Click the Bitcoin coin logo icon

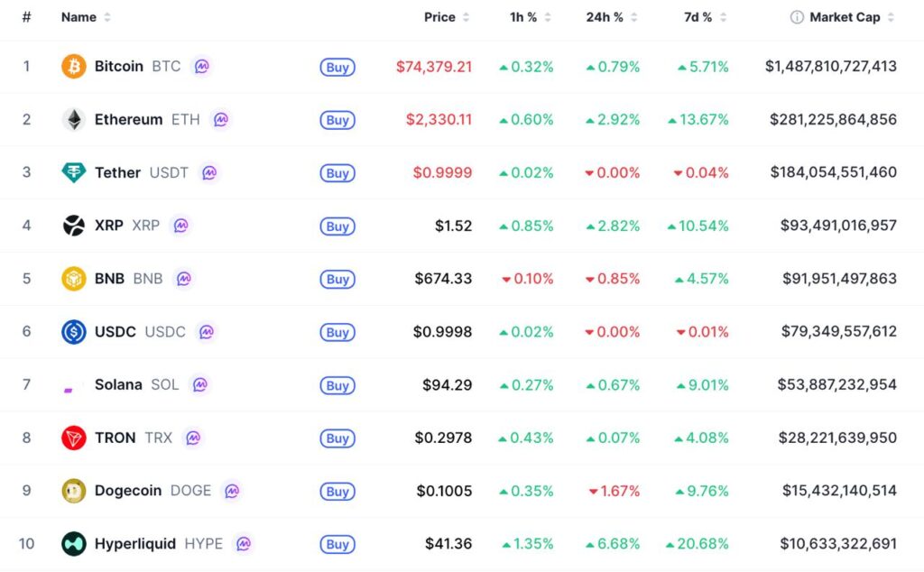coord(73,67)
